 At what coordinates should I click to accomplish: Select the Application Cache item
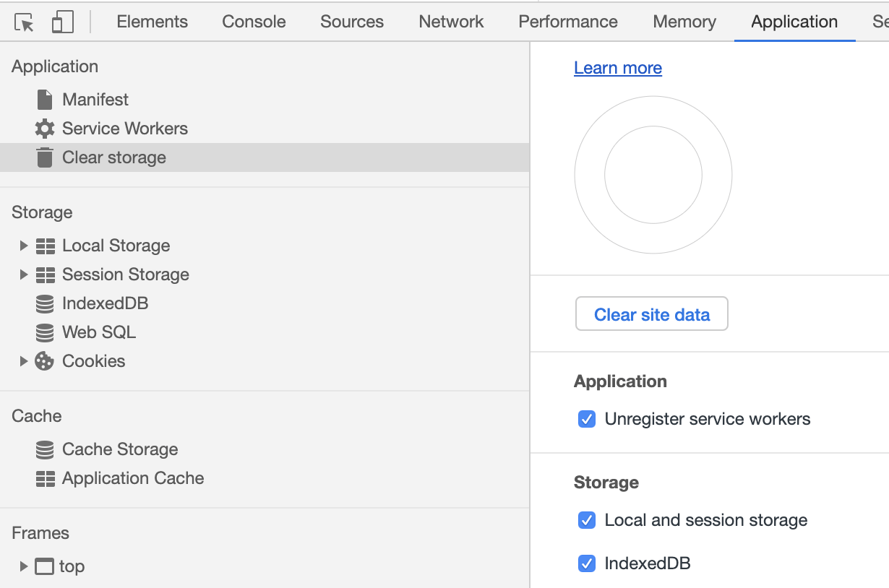click(133, 478)
